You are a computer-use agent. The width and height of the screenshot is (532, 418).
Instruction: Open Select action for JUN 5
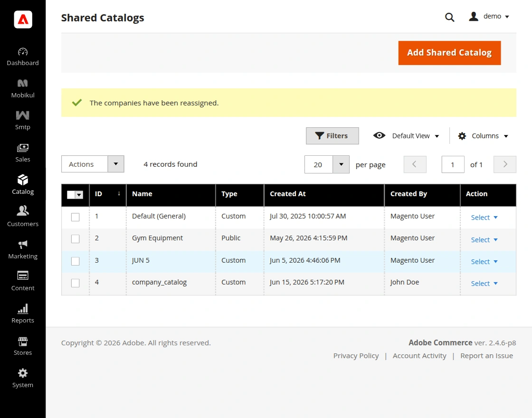click(484, 262)
